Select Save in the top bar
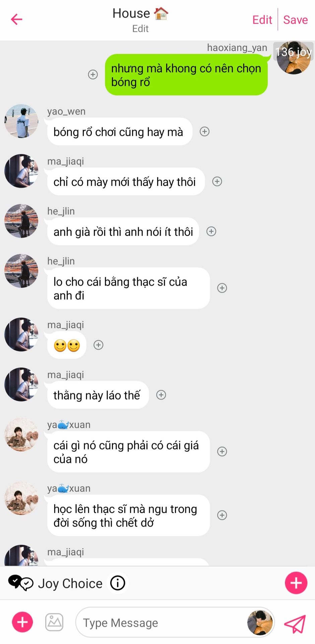Image resolution: width=315 pixels, height=644 pixels. tap(295, 20)
